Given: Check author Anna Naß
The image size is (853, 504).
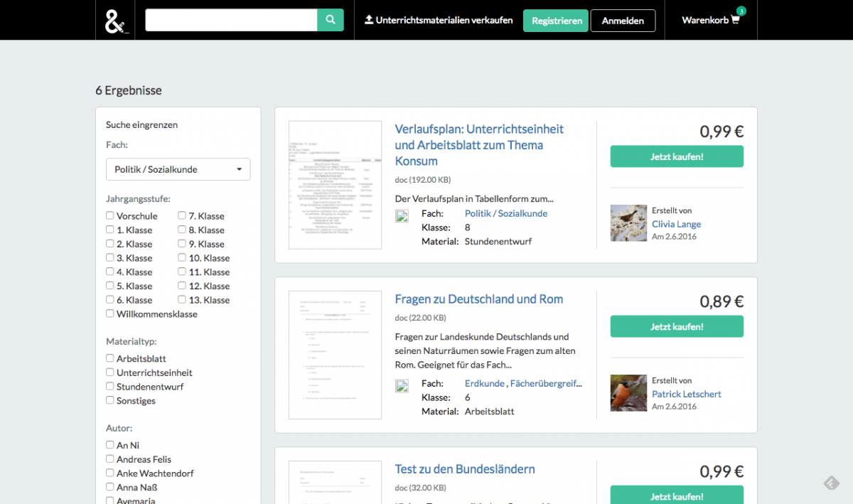Looking at the screenshot, I should click(x=110, y=487).
